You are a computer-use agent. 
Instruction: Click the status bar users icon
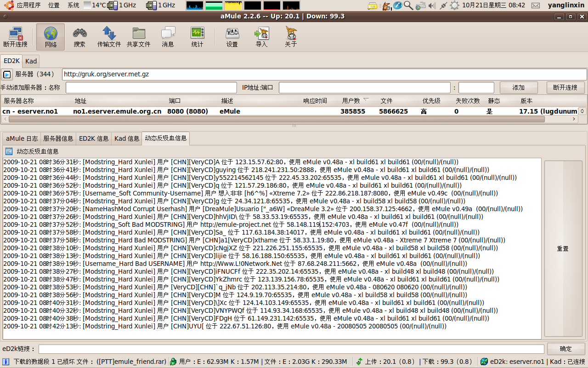(x=173, y=362)
